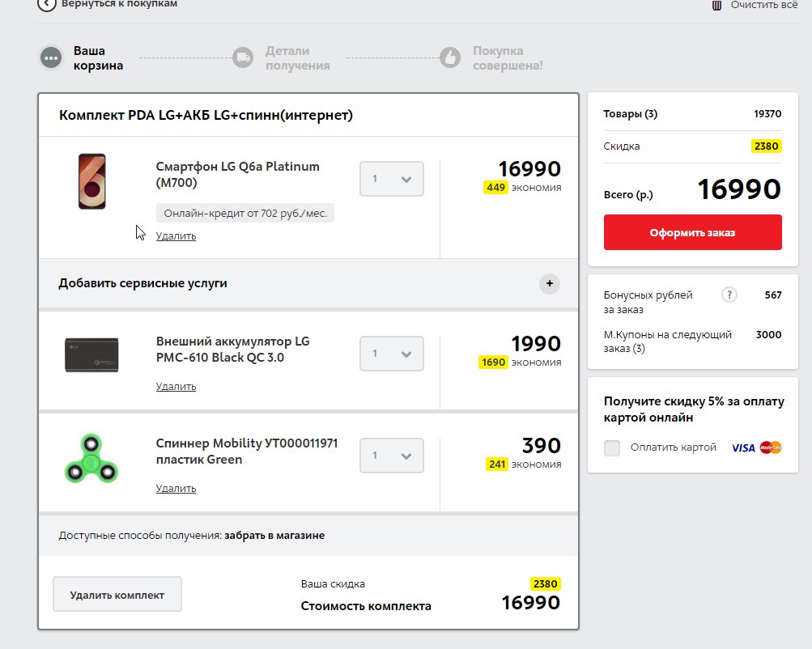Click Удалить link under Mobility spinner

pos(176,489)
